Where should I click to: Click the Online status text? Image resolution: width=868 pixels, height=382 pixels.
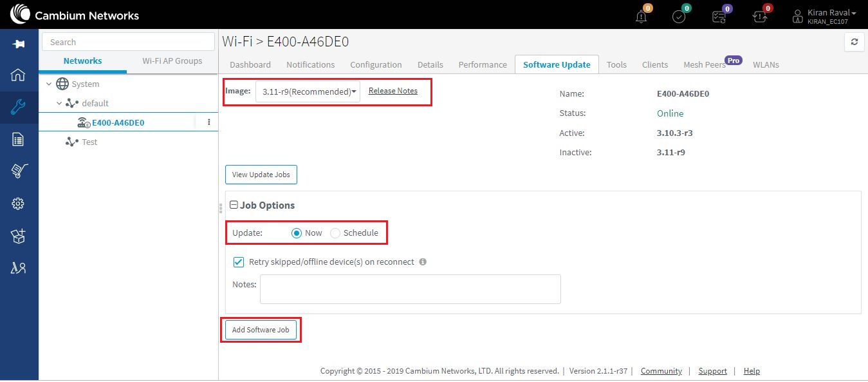point(670,113)
